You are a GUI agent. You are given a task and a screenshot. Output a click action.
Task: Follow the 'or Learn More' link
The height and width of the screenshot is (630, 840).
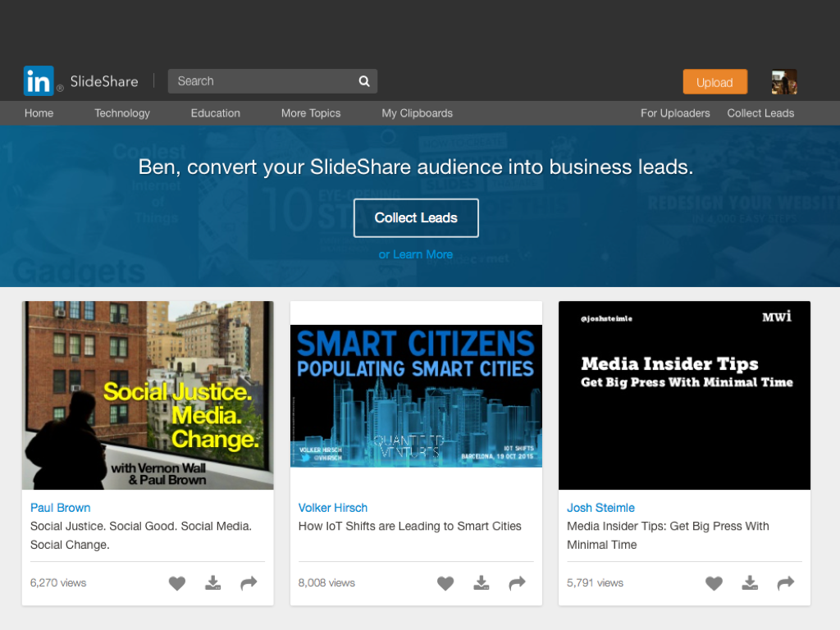(416, 254)
